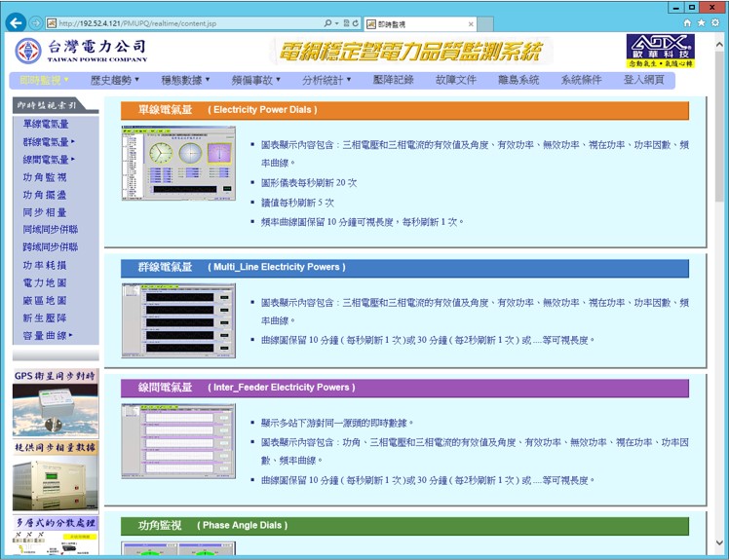Select 同步相量 in the sidebar
Viewport: 729px width, 560px height.
pos(45,212)
